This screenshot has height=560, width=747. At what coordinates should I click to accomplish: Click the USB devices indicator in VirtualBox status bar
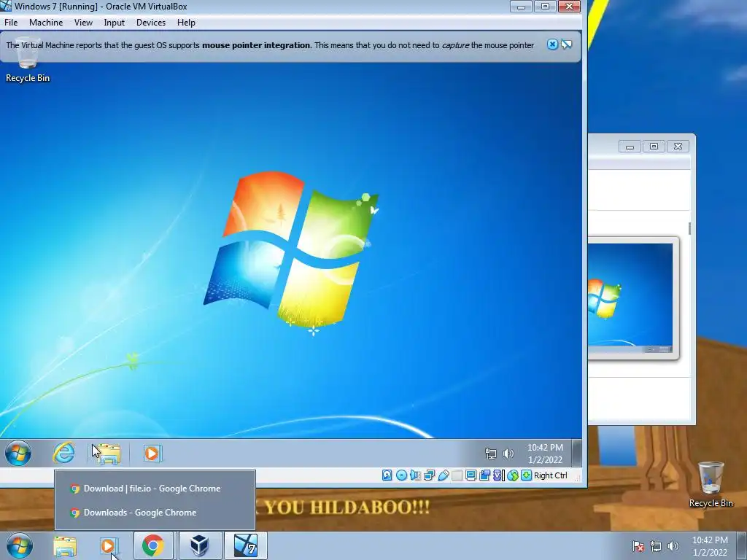coord(443,475)
